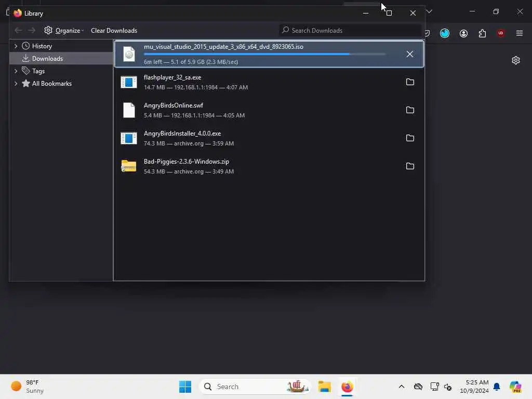532x399 pixels.
Task: Open Firefox account icon in main window
Action: (463, 33)
